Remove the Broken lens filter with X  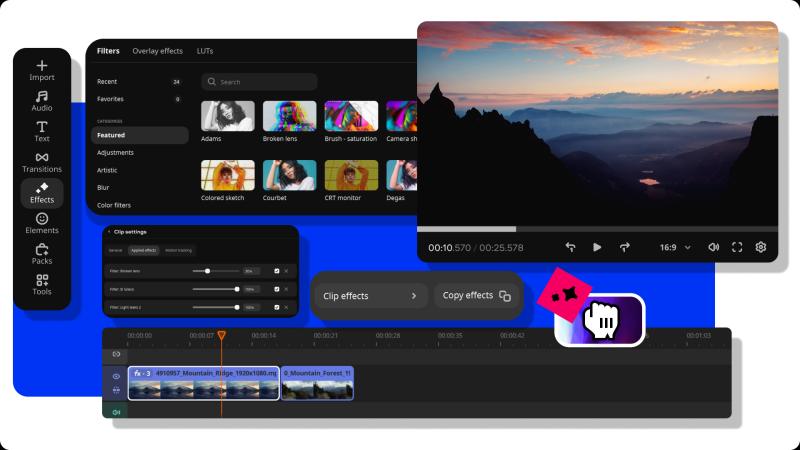[x=286, y=271]
